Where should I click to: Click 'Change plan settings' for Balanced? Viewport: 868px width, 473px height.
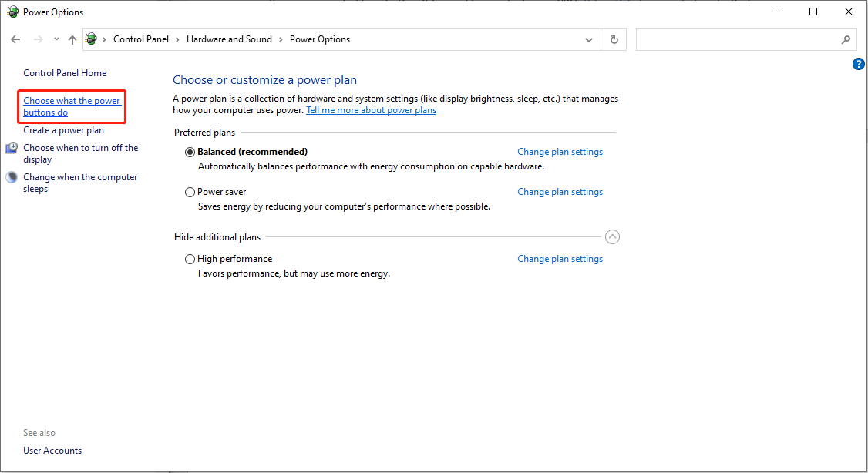[560, 151]
